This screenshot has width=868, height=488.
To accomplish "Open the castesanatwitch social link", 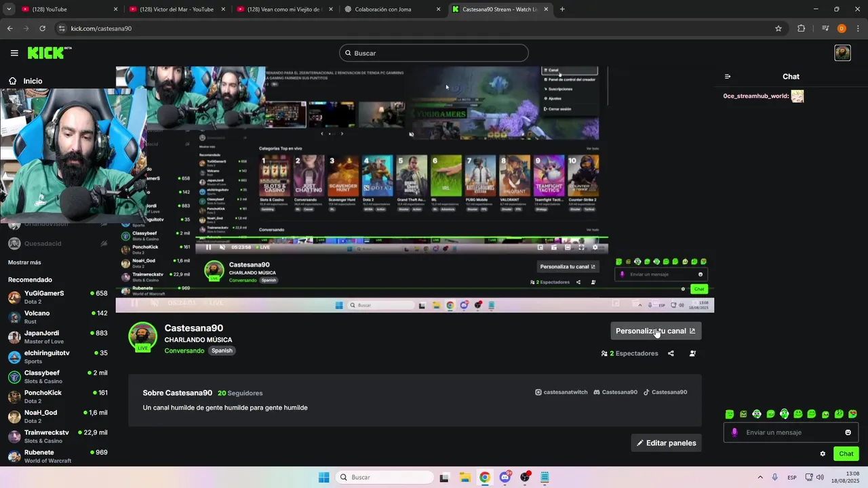I will pos(560,392).
